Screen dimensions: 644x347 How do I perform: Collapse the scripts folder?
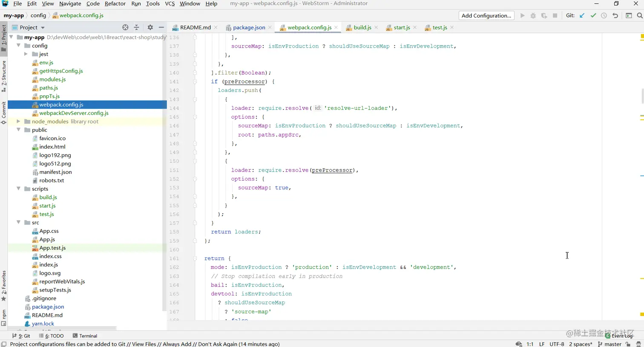click(x=18, y=189)
